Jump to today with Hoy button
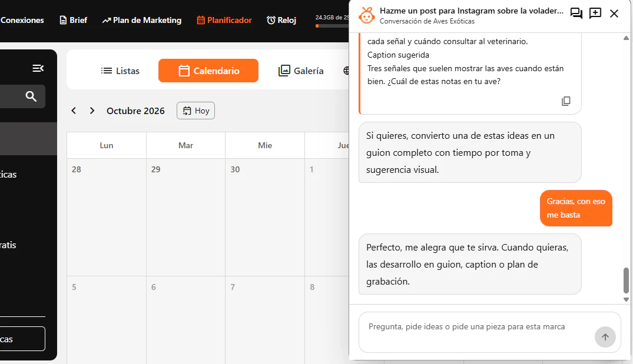Image resolution: width=633 pixels, height=364 pixels. click(196, 111)
